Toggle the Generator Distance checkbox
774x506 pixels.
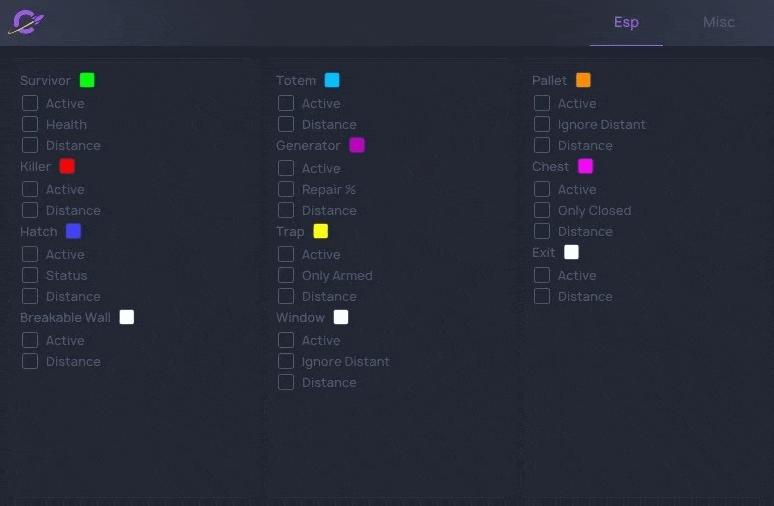pyautogui.click(x=286, y=210)
